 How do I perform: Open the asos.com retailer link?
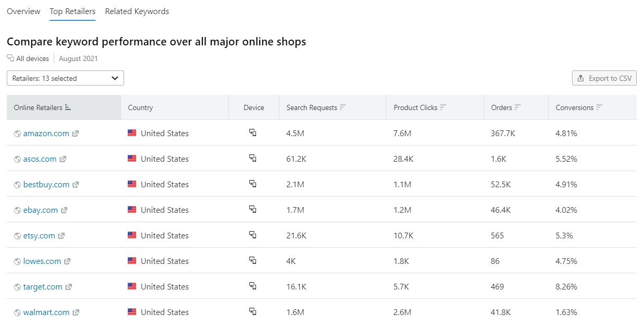point(40,159)
